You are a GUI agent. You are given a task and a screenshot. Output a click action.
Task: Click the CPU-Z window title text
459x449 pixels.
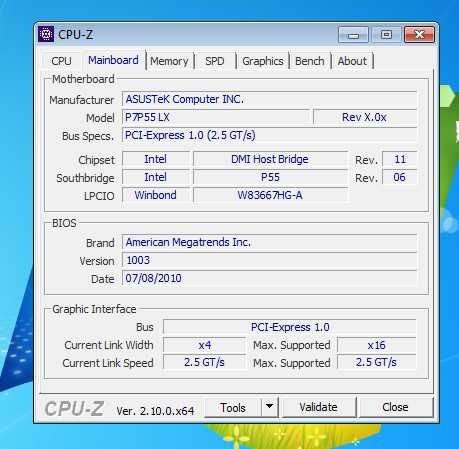pos(75,35)
